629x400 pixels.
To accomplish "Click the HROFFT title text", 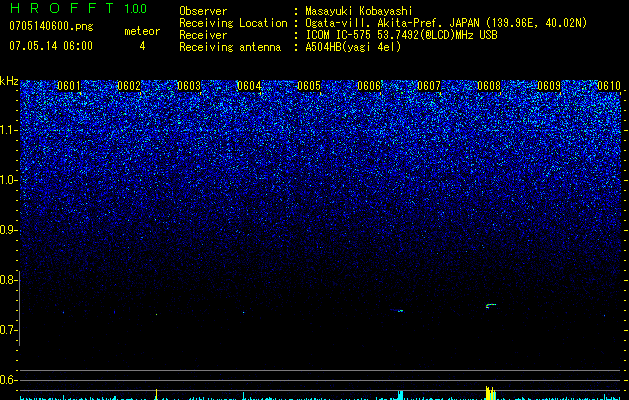I will click(62, 8).
